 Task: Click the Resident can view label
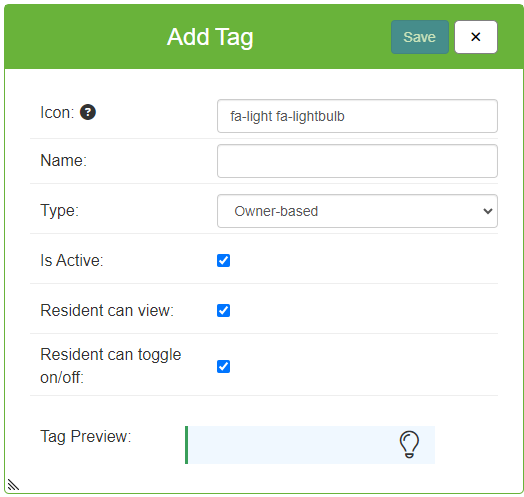[107, 310]
